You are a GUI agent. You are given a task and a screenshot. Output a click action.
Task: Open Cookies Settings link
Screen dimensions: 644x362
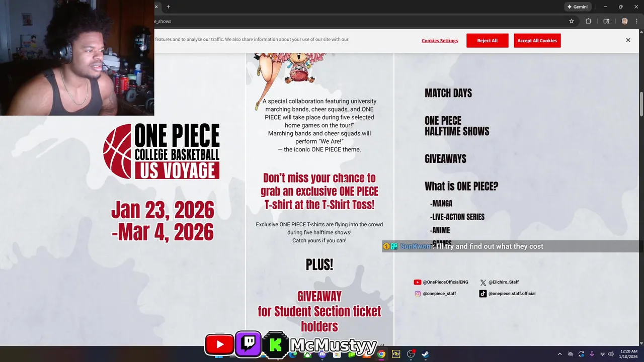440,41
